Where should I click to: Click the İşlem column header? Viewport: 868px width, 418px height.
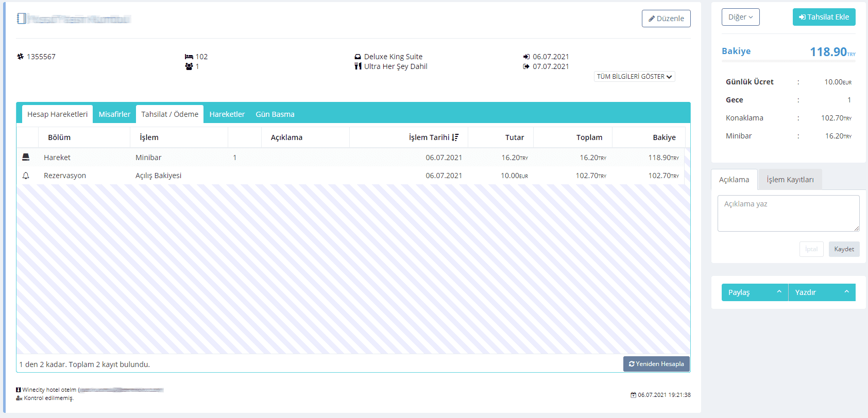point(179,137)
